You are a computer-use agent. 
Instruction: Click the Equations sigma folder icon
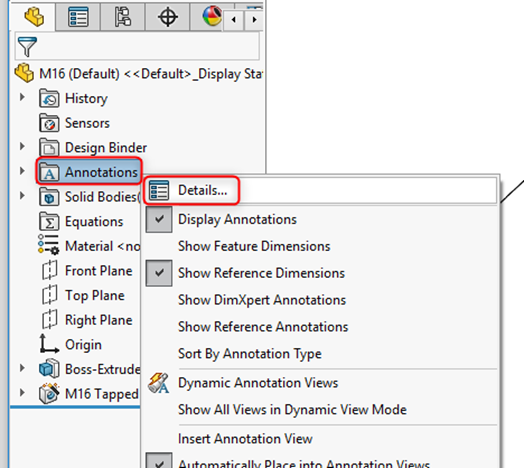(49, 221)
